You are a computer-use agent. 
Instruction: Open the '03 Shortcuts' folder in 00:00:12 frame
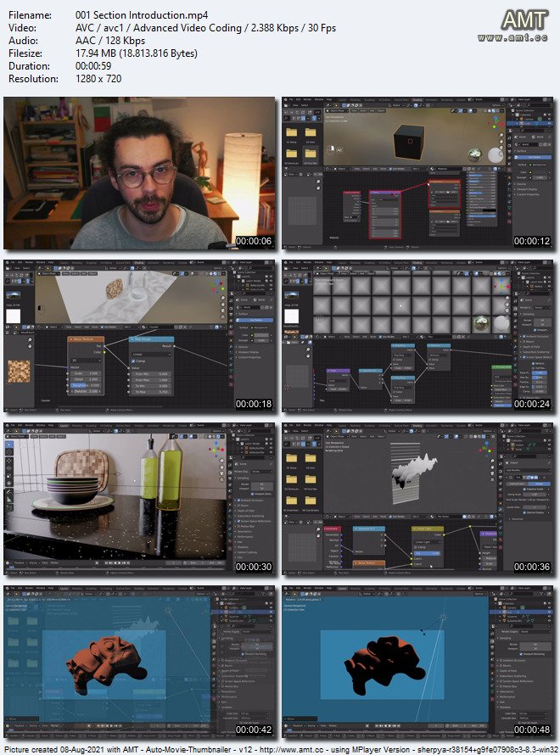tap(292, 154)
